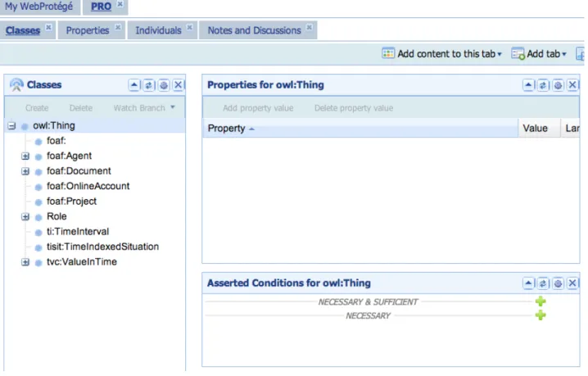Select the foaf:Agent class
Viewport: 588px width, 376px height.
click(69, 156)
